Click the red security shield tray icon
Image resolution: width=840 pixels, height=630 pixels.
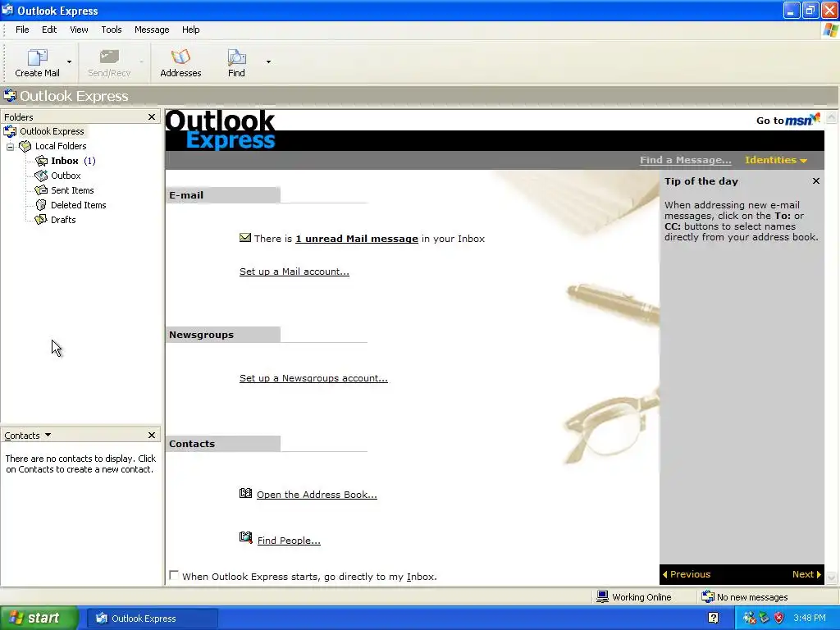779,619
